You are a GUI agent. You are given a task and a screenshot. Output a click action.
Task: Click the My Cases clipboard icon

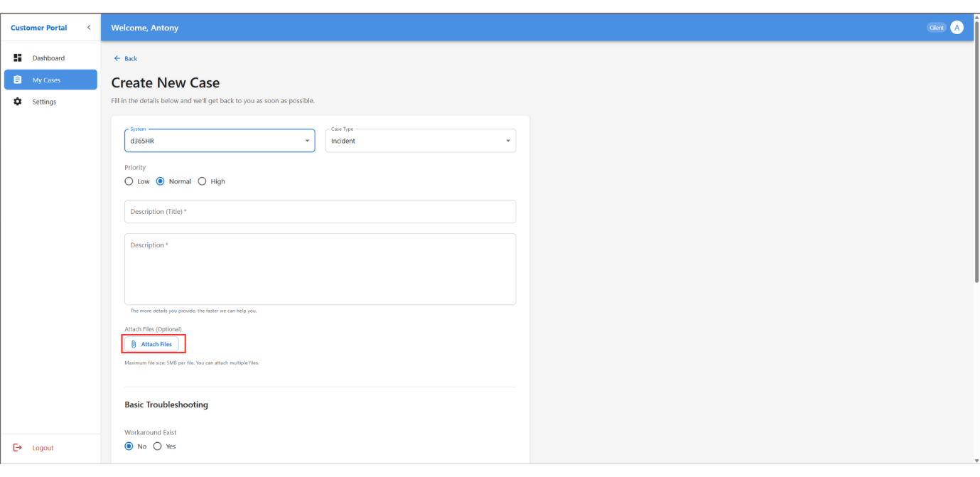[18, 80]
